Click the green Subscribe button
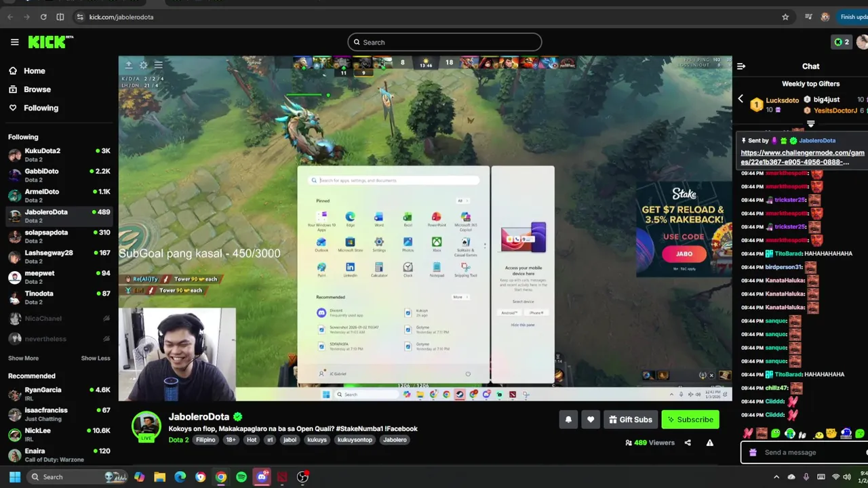Screen dimensions: 868x488 tap(690, 420)
